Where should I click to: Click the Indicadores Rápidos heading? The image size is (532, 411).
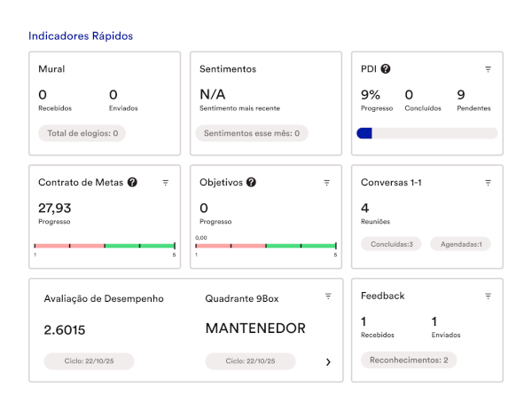pos(81,36)
